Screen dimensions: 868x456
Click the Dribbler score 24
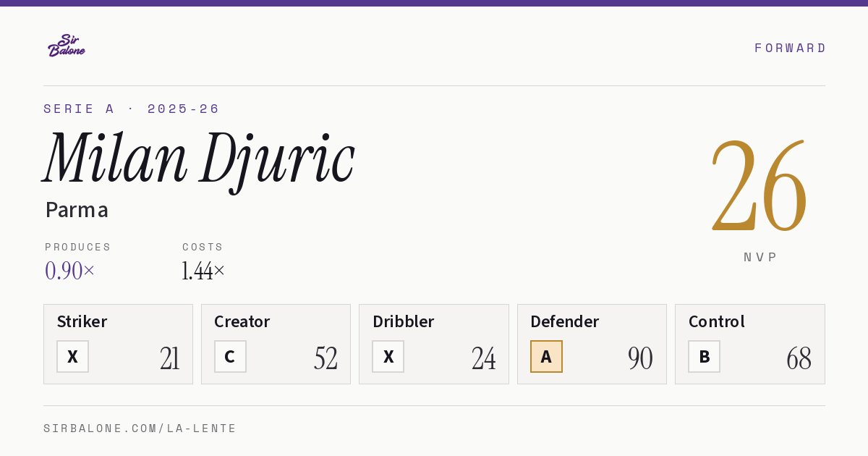[484, 358]
